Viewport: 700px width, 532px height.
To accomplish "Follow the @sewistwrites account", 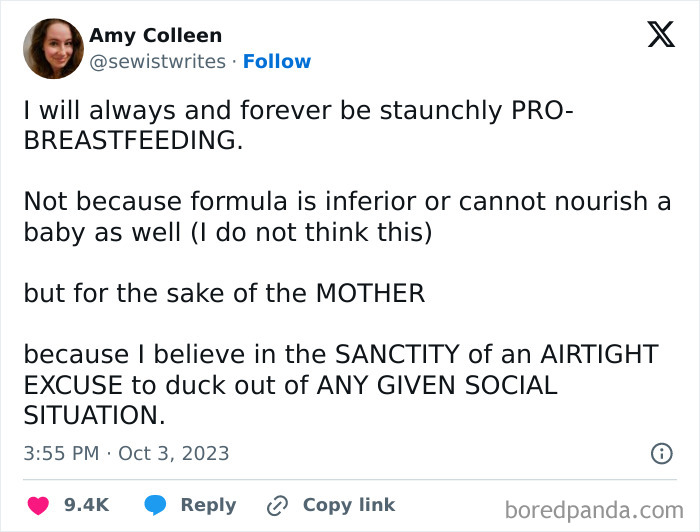I will [x=277, y=62].
